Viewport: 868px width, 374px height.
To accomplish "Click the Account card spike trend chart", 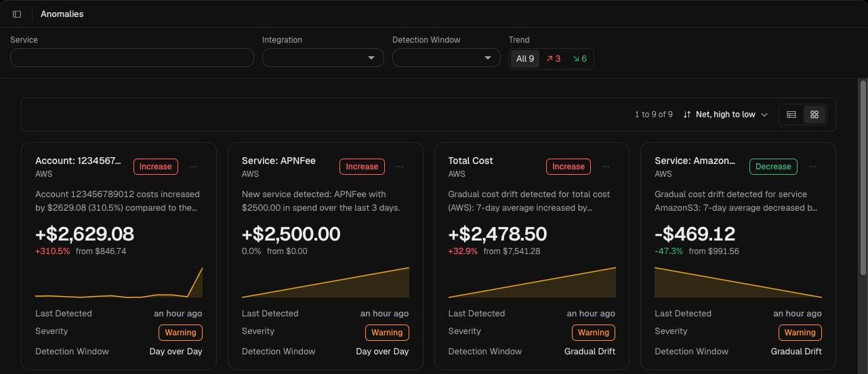I will [119, 283].
